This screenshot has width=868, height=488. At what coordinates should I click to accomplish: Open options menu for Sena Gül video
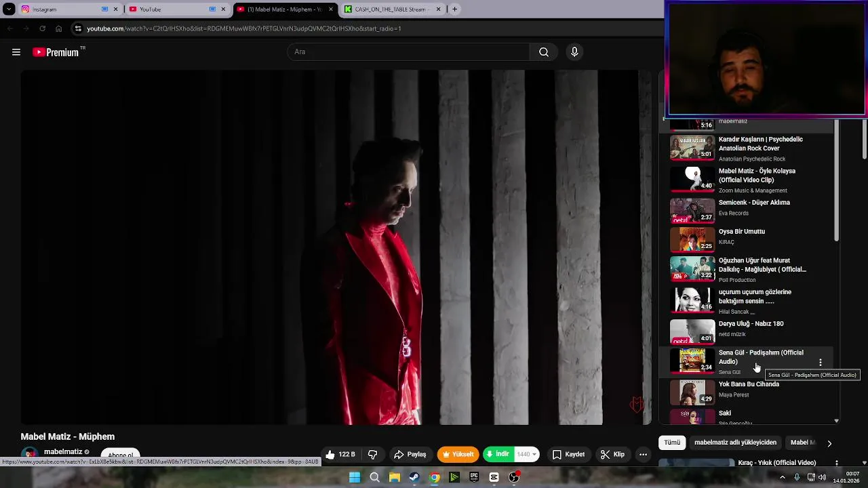[820, 363]
